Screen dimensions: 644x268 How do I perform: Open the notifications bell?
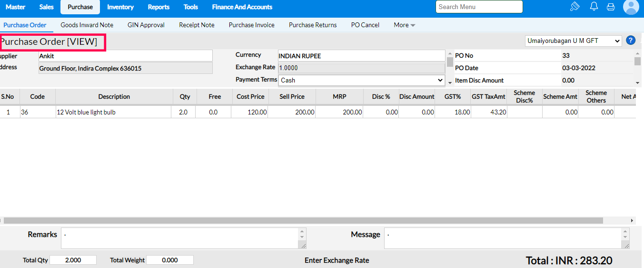594,7
